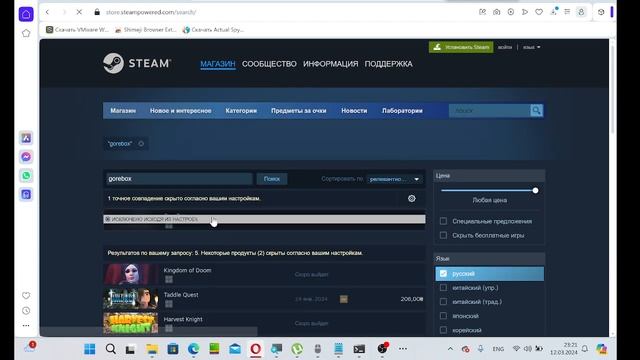Open the язык language dropdown
This screenshot has height=360, width=640.
[x=531, y=47]
